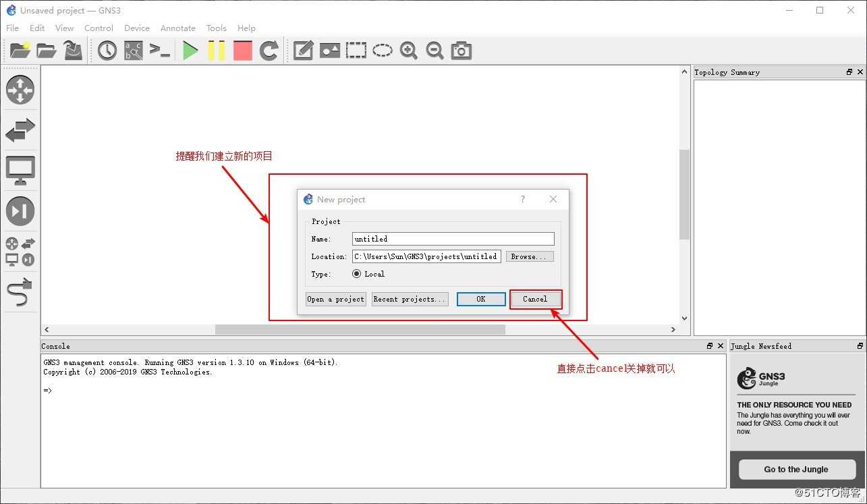Open the Device menu

coord(137,28)
